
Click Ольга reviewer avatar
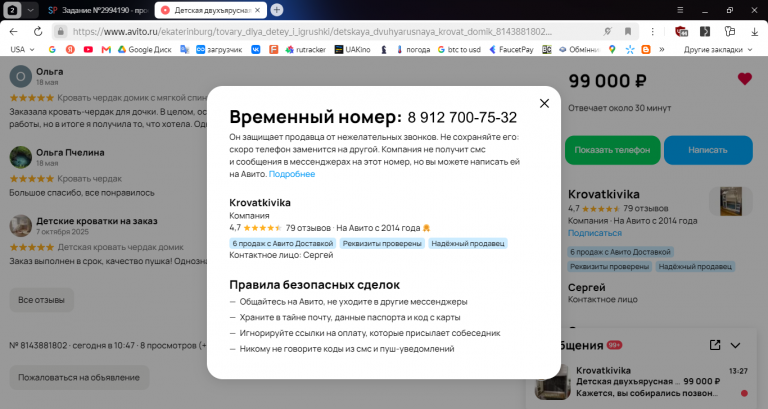[21, 76]
